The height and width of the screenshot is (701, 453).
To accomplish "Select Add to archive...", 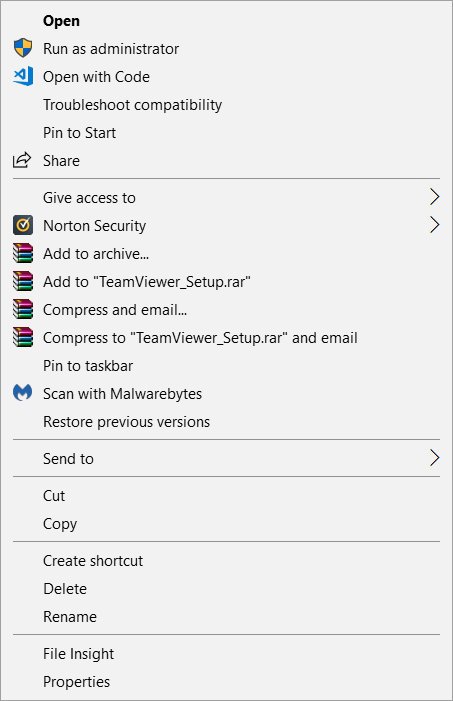I will (226, 253).
